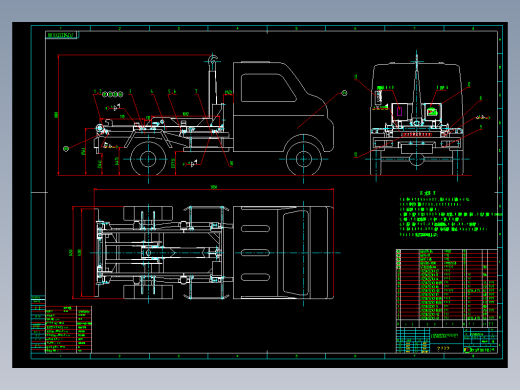This screenshot has width=520, height=390.
Task: Select the cab side window in side view
Action: (x=268, y=88)
